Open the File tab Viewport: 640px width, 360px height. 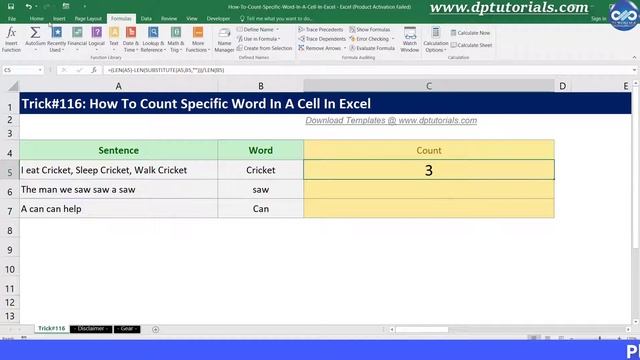12,19
